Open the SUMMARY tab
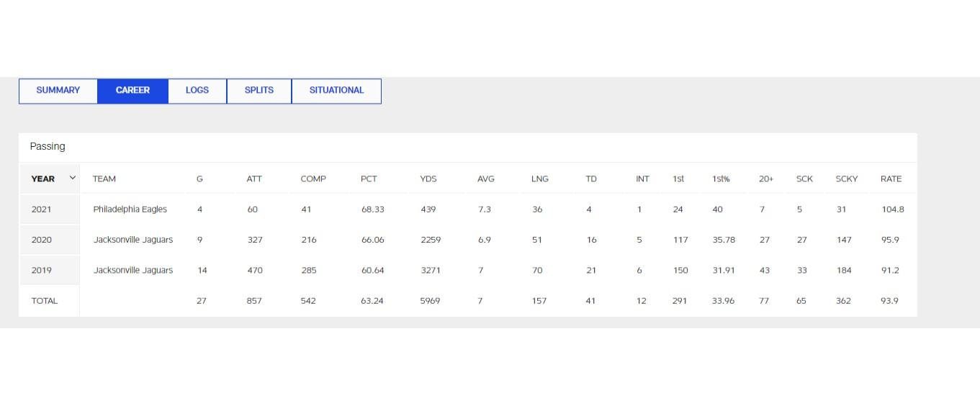This screenshot has width=980, height=406. [58, 91]
